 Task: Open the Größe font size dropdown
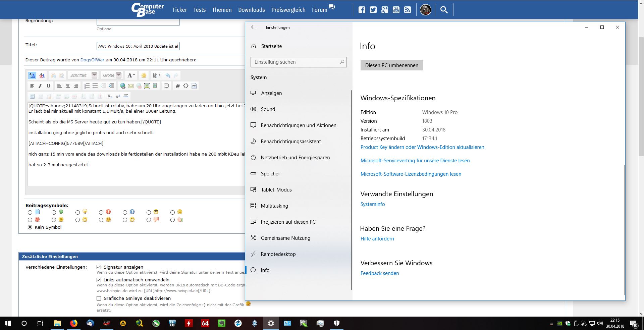(112, 75)
